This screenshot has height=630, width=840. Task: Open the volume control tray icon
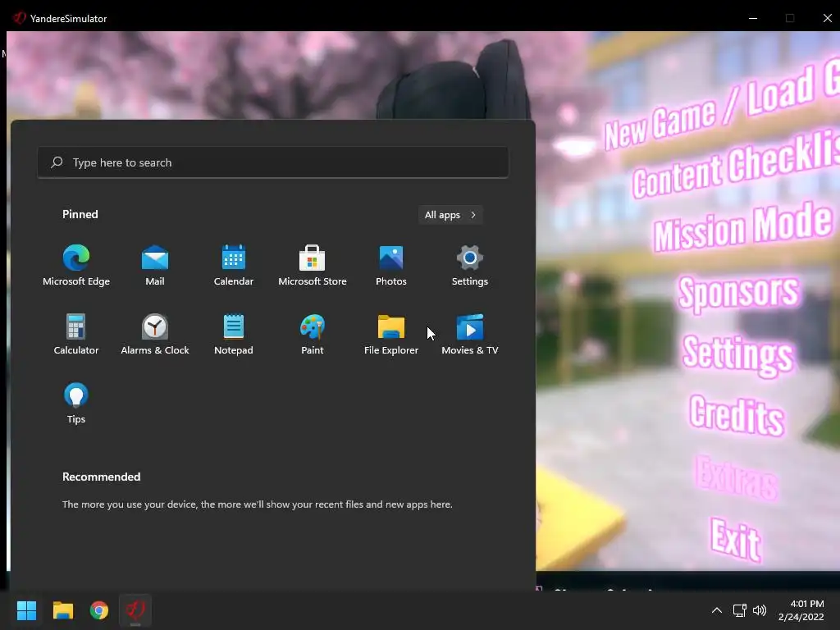pyautogui.click(x=760, y=610)
